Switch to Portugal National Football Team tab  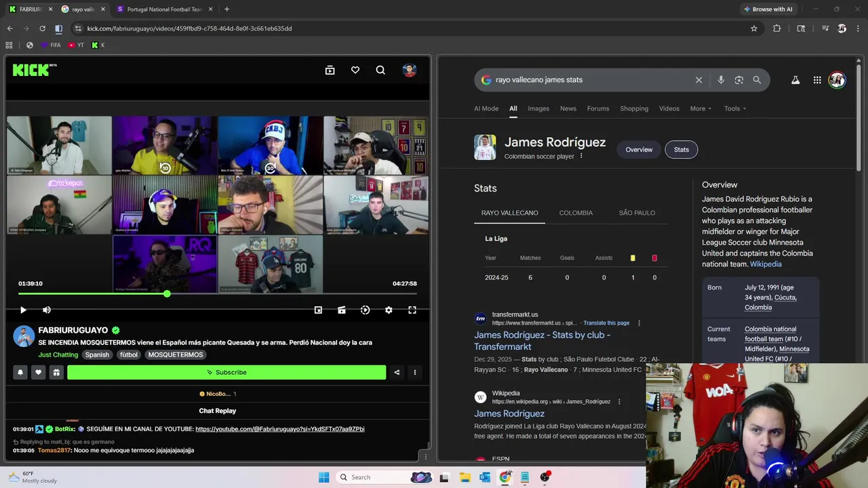[x=165, y=9]
